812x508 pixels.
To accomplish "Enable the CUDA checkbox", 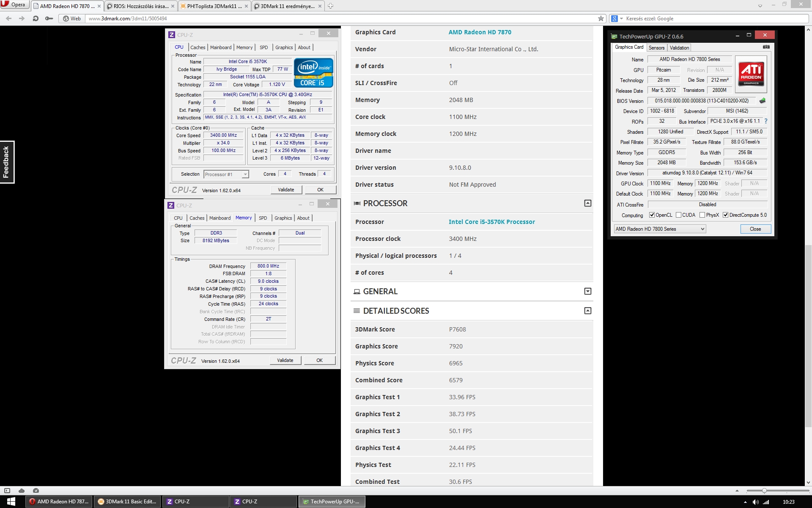I will click(x=678, y=215).
